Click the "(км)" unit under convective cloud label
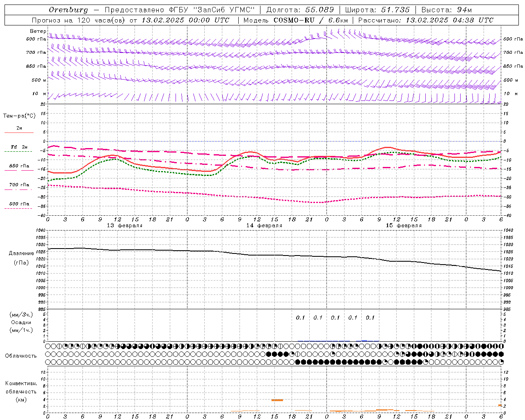 pos(21,399)
